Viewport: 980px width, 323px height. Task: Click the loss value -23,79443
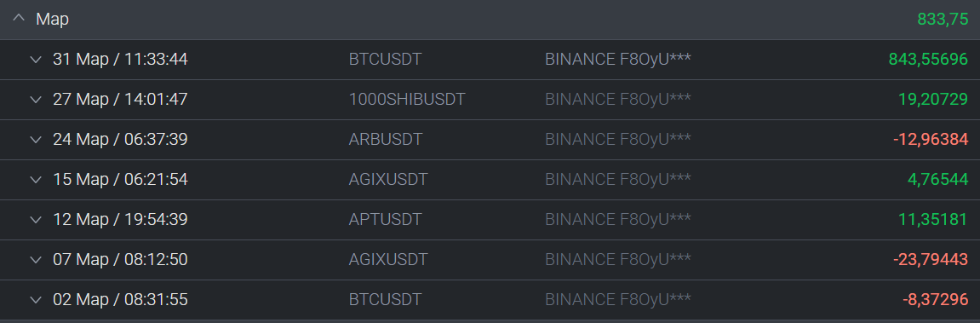[931, 260]
